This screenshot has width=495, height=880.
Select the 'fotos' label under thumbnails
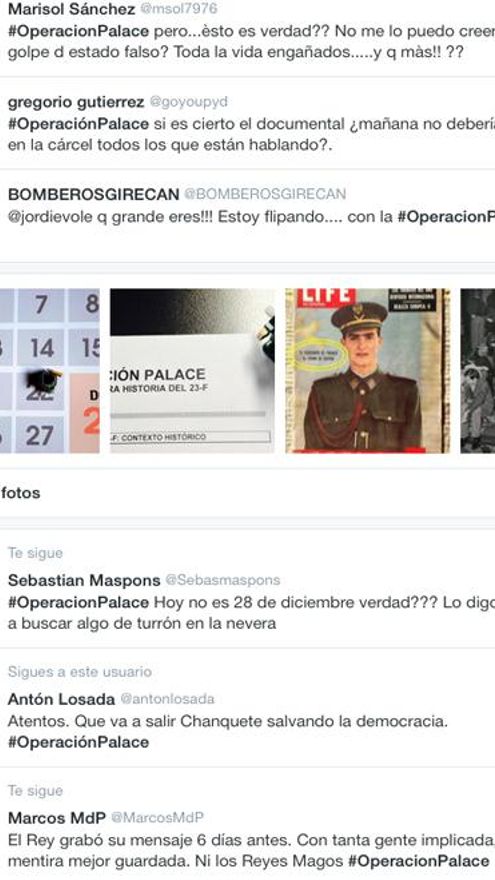coord(21,493)
